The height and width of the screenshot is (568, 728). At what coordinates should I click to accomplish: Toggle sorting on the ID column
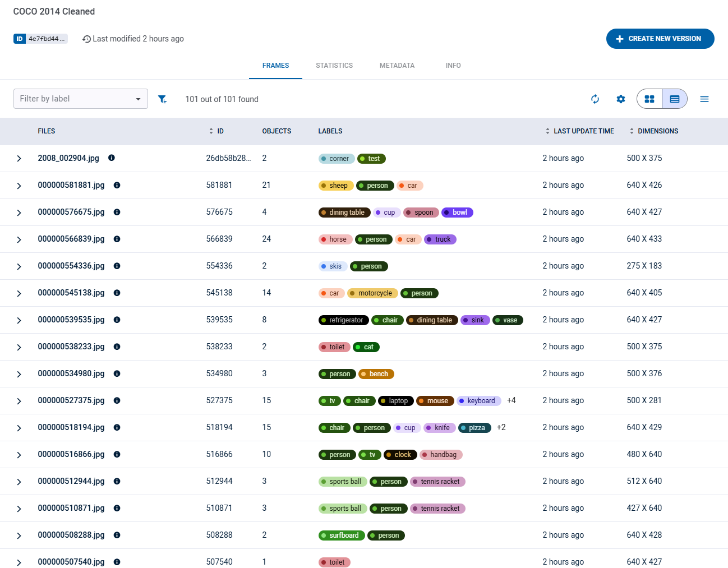click(210, 131)
